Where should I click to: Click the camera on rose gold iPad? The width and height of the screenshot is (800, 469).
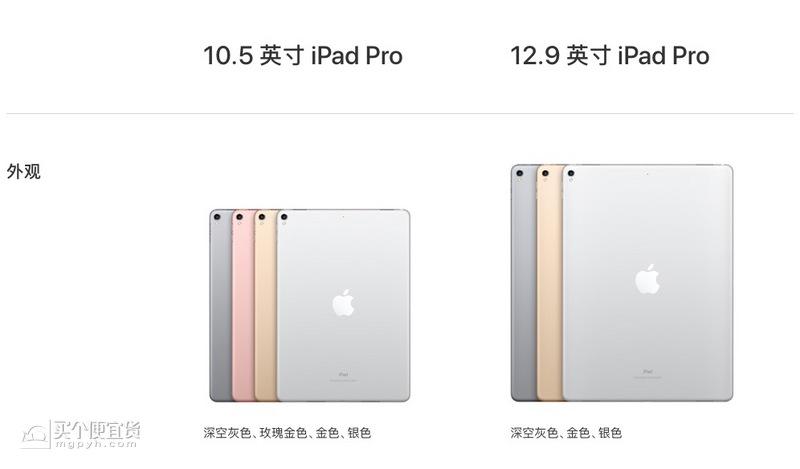pos(239,217)
